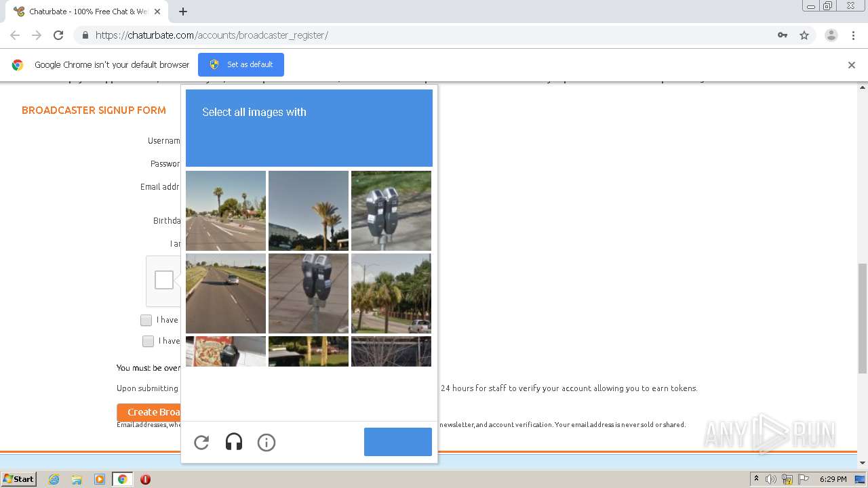
Task: Open media player from taskbar
Action: coord(100,479)
